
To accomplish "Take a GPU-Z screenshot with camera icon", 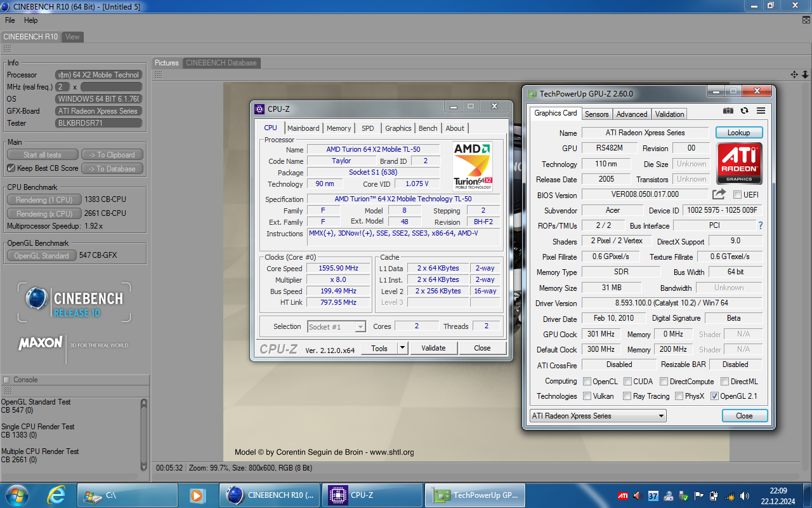I will coord(728,110).
